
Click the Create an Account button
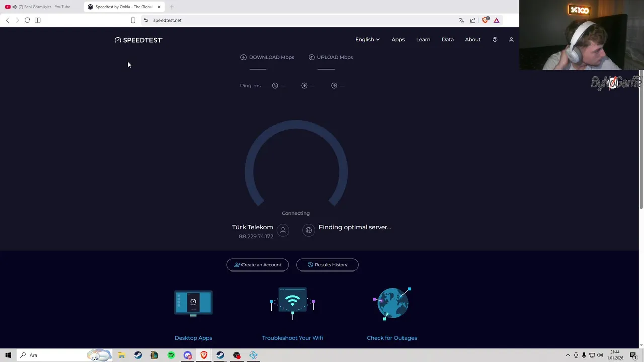pyautogui.click(x=258, y=265)
